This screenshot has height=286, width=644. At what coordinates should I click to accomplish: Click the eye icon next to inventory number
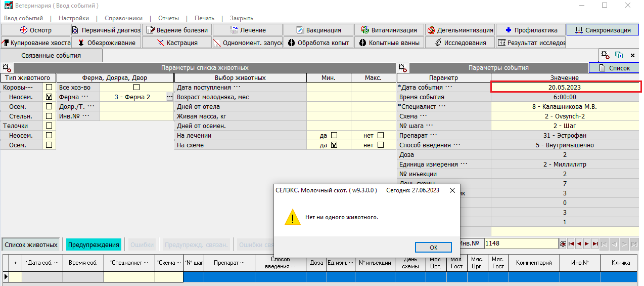click(x=562, y=243)
